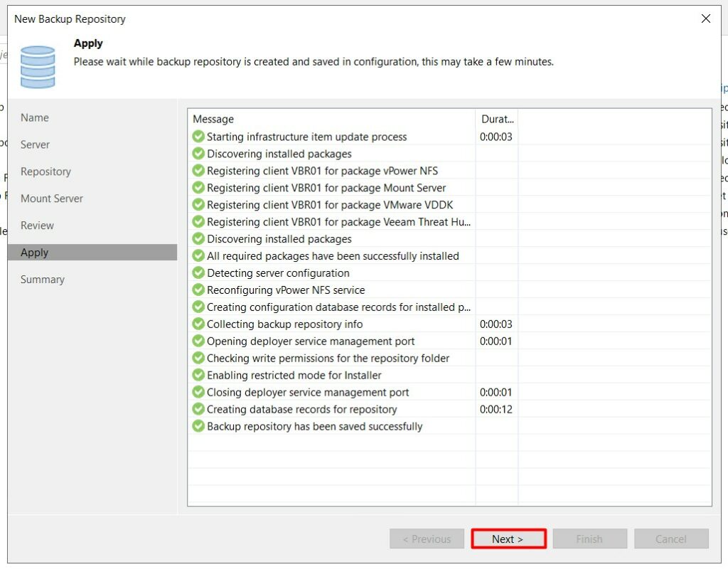Click the checkmark beside 'Collecting backup repository info'

tap(198, 324)
